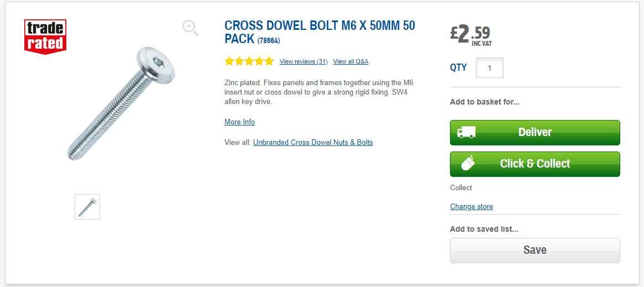
Task: Click the five yellow star rating
Action: click(249, 61)
